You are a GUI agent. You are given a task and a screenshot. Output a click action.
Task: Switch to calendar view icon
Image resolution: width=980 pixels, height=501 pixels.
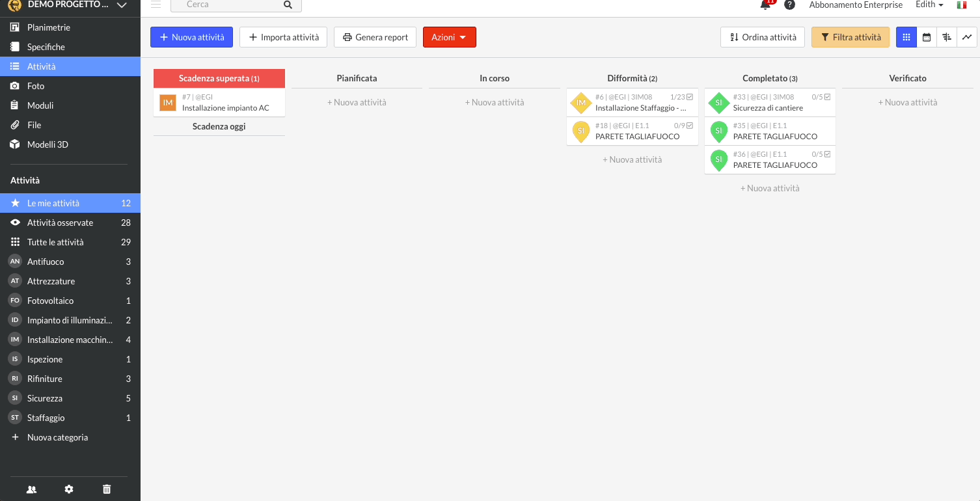coord(927,37)
